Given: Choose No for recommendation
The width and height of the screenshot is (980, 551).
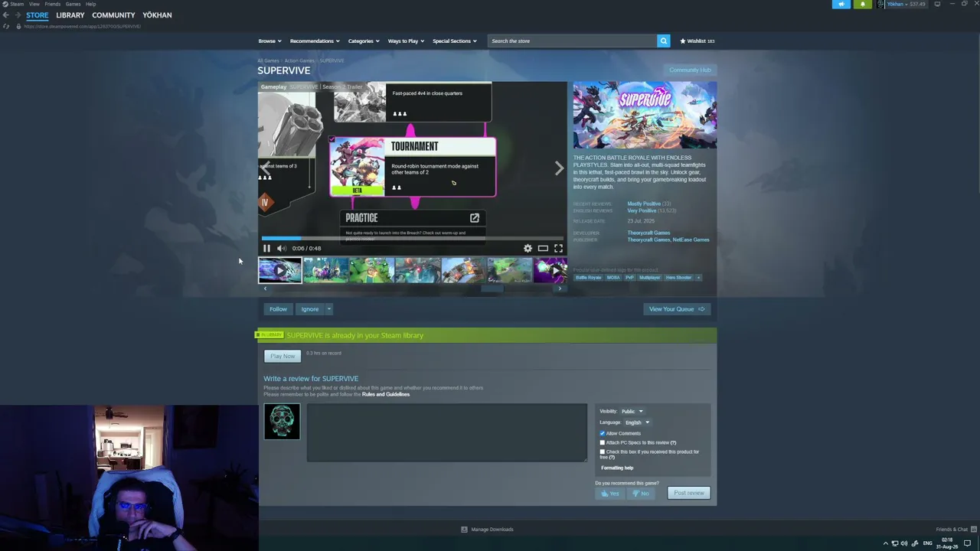Looking at the screenshot, I should click(640, 494).
